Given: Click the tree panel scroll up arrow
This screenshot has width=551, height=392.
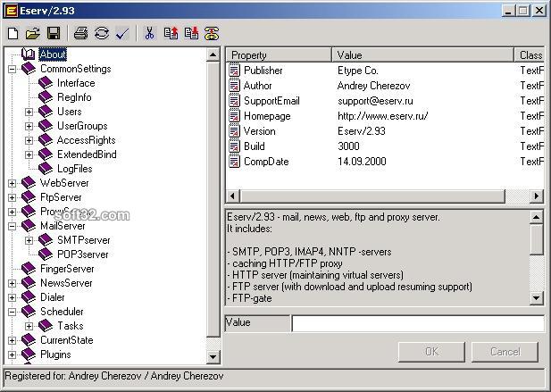Looking at the screenshot, I should pyautogui.click(x=213, y=54).
